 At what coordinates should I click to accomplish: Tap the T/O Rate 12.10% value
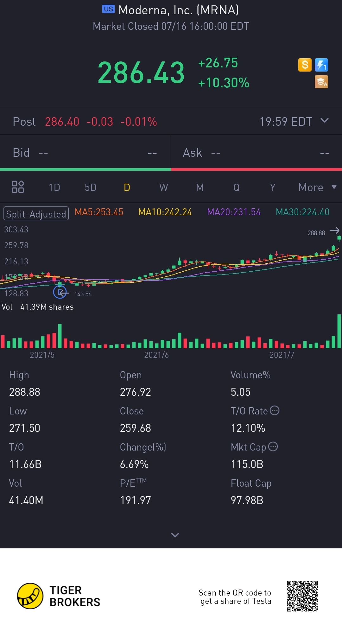click(x=248, y=428)
